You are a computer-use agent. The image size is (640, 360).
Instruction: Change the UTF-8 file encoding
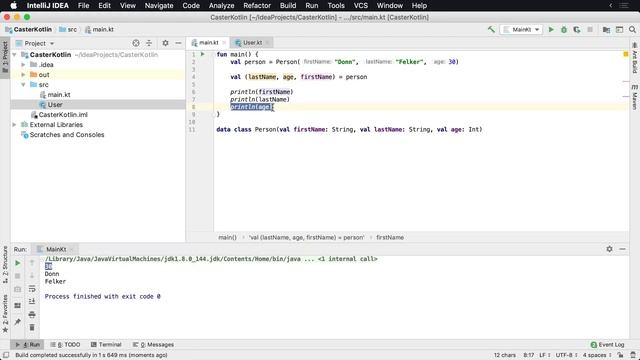pyautogui.click(x=567, y=355)
